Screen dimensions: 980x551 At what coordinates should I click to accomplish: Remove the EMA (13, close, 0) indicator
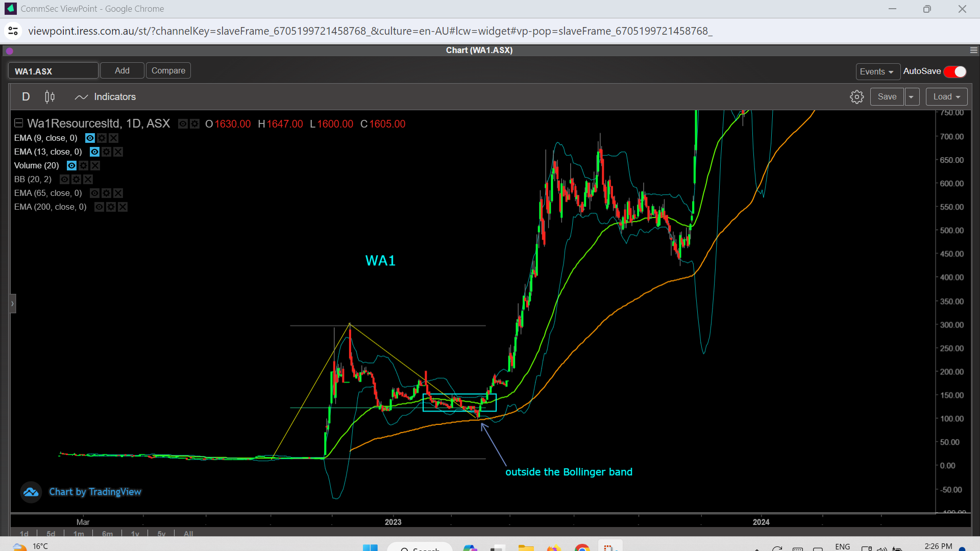(x=118, y=152)
